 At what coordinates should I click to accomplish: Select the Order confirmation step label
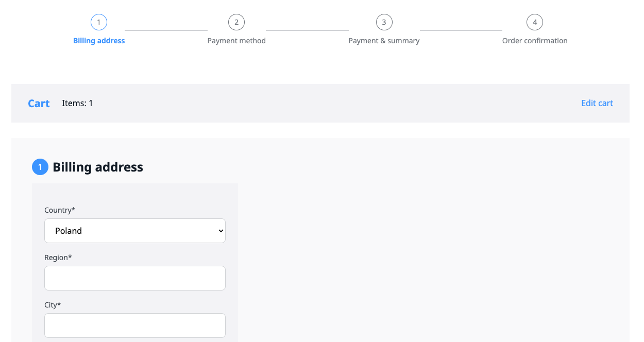tap(535, 41)
